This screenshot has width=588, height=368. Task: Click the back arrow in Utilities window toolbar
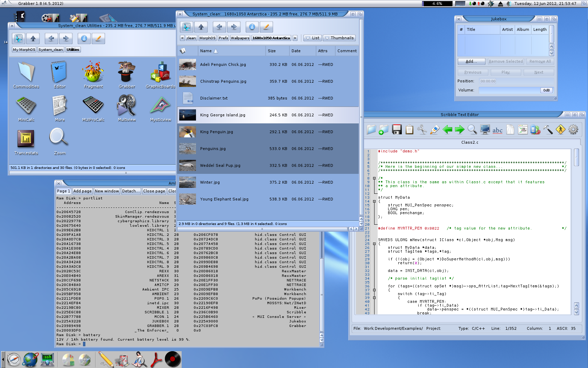click(x=51, y=39)
